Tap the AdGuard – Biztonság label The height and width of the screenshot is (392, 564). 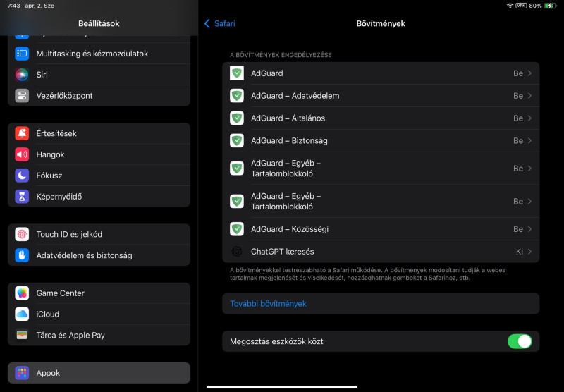point(289,140)
